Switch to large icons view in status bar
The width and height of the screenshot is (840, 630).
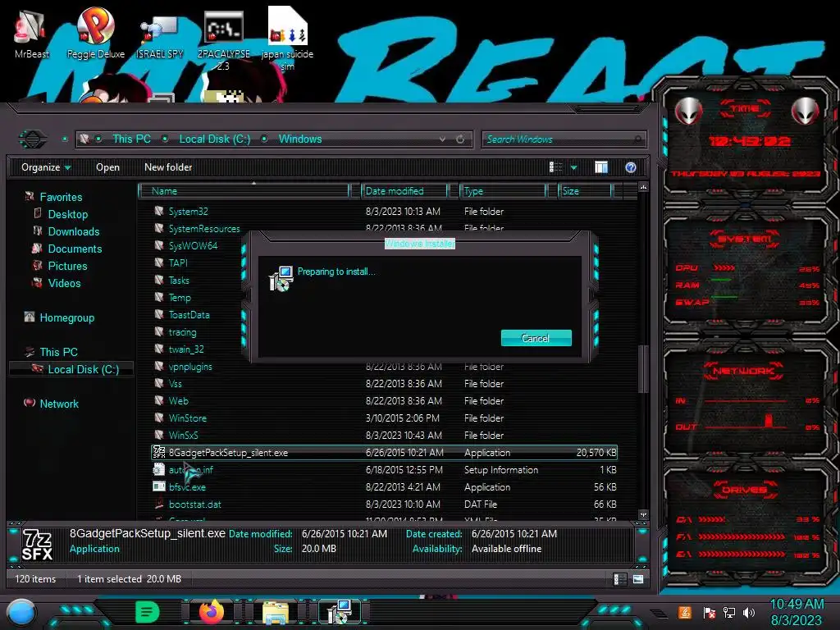(638, 579)
